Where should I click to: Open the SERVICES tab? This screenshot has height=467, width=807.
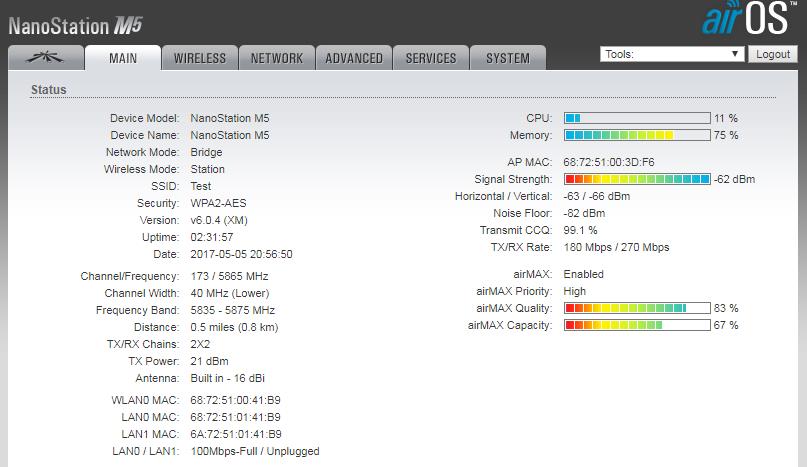click(431, 58)
